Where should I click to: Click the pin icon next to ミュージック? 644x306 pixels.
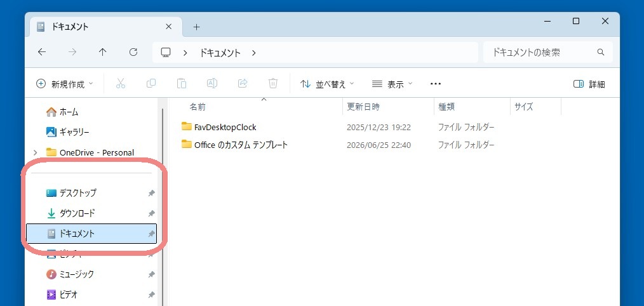(152, 274)
